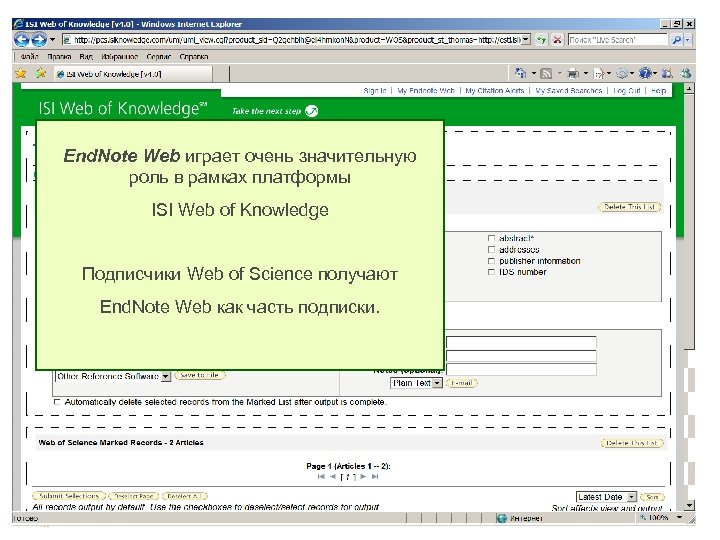Viewport: 720px width, 540px height.
Task: Click the browser Forward arrow button
Action: [39, 40]
